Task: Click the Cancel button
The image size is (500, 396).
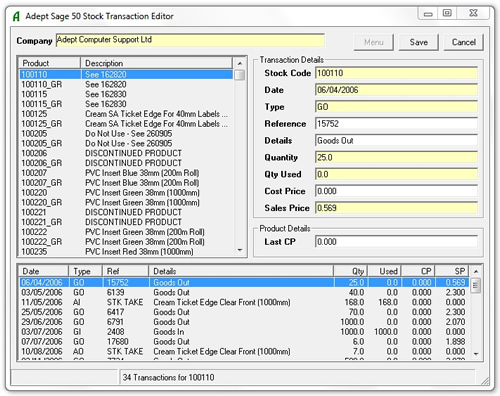Action: [x=463, y=42]
